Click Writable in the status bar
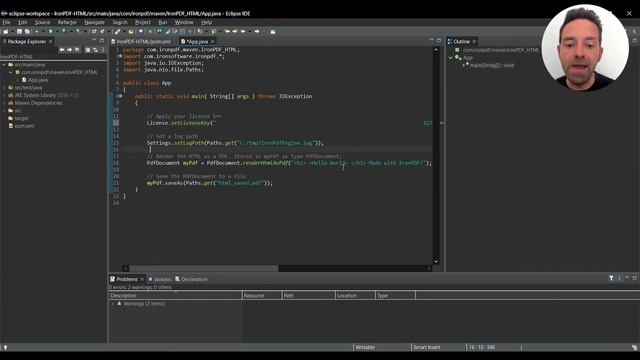640x360 pixels. [365, 347]
